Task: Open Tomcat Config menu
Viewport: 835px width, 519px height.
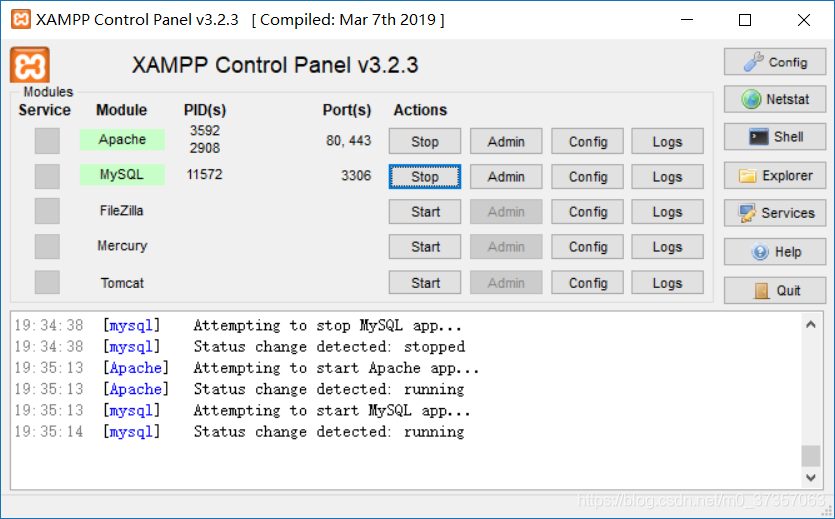Action: tap(587, 282)
